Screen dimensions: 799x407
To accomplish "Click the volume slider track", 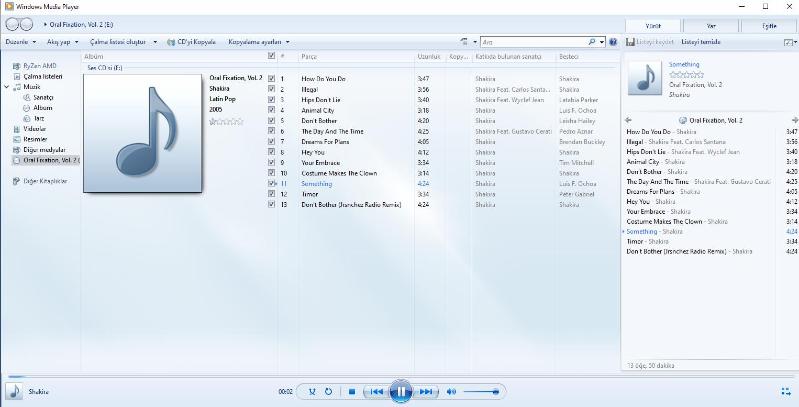I will pyautogui.click(x=480, y=392).
